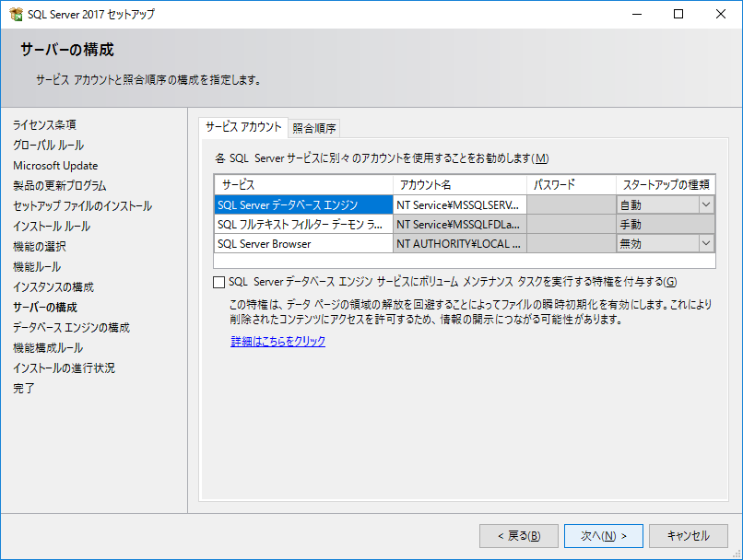The image size is (743, 560).
Task: Click the NT AUTHORITY¥LOCAL account name cell
Action: [460, 244]
